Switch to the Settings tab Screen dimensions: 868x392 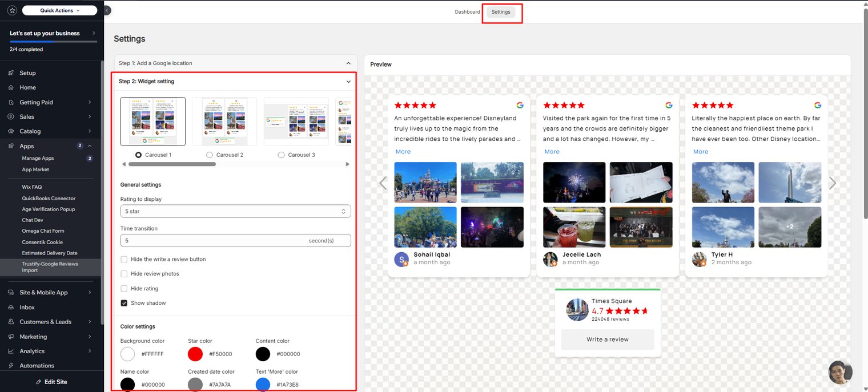point(501,12)
